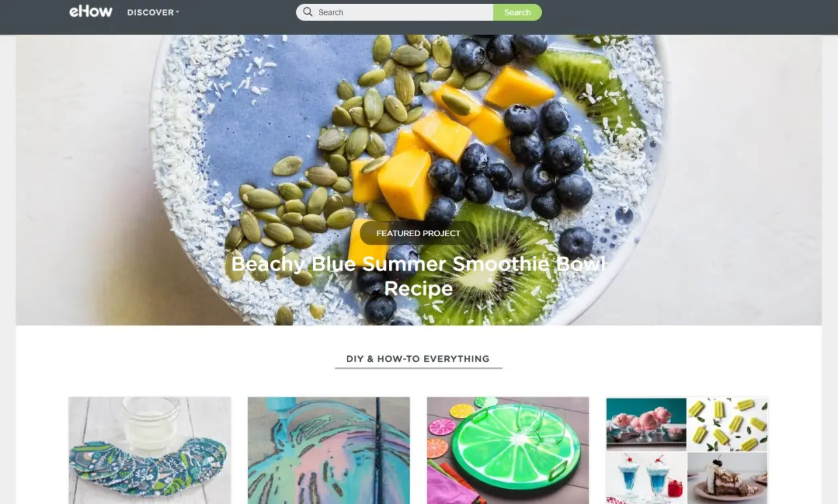The height and width of the screenshot is (504, 838).
Task: Click the magnifying glass search icon
Action: 308,12
